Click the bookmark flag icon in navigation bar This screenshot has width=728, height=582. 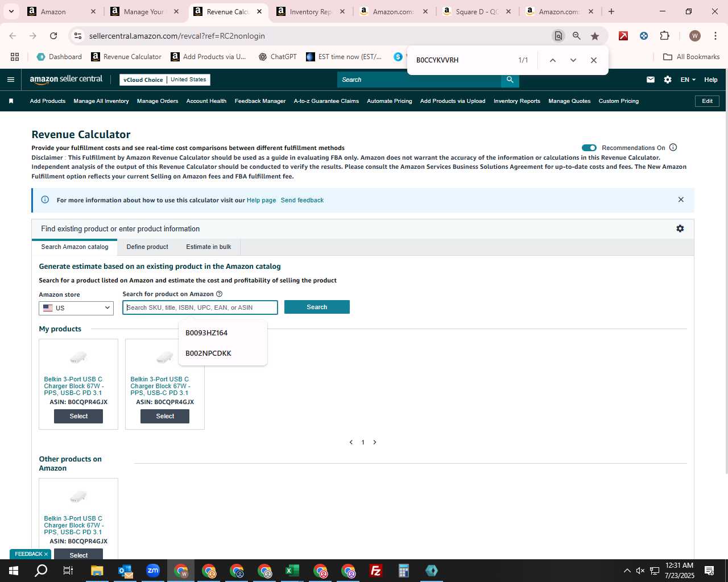(x=11, y=101)
